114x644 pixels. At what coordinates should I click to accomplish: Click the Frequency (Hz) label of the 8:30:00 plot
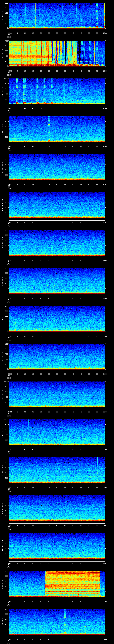click(3, 621)
